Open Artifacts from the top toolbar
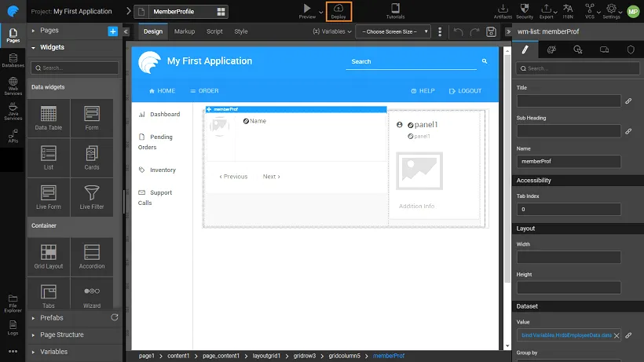The width and height of the screenshot is (644, 362). pyautogui.click(x=503, y=10)
